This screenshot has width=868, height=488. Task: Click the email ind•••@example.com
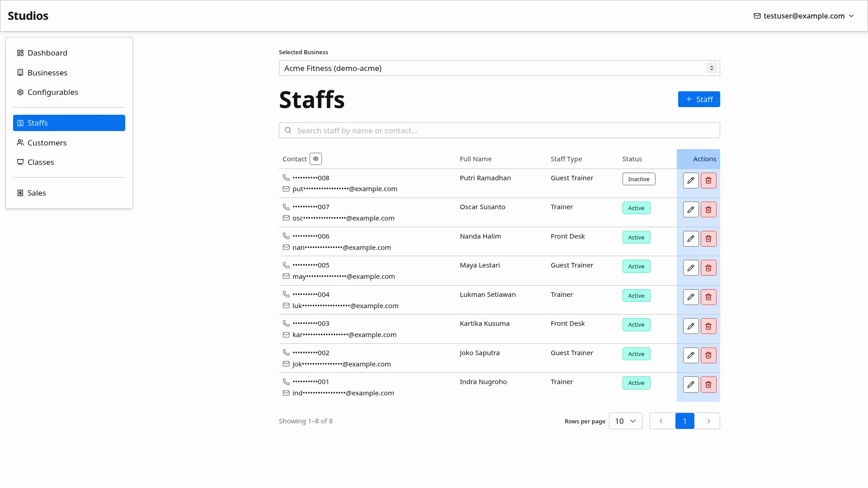click(343, 393)
